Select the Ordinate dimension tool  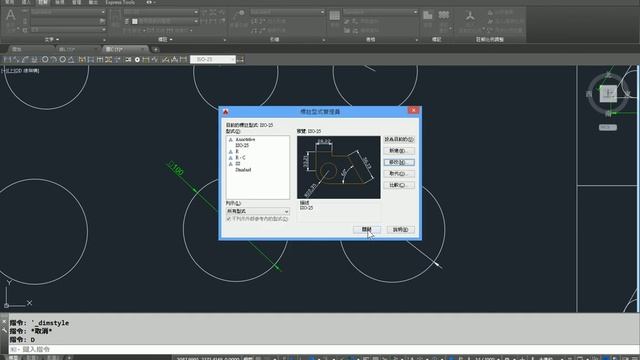pyautogui.click(x=34, y=60)
